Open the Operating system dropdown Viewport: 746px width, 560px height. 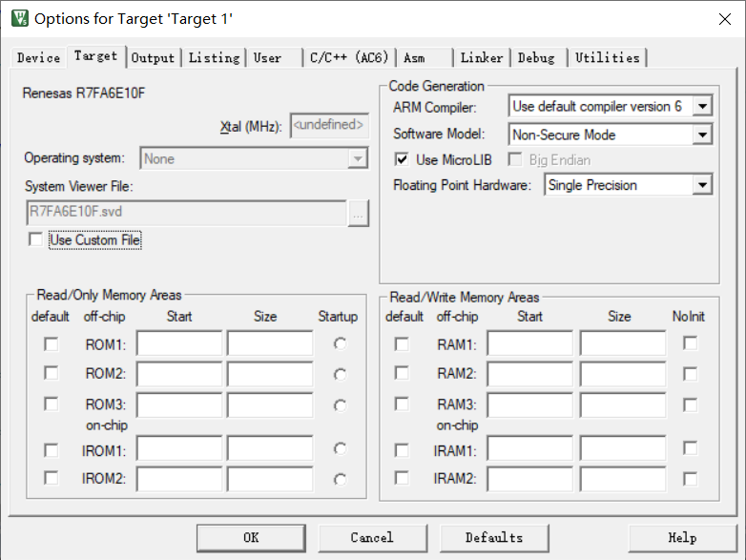pyautogui.click(x=358, y=158)
